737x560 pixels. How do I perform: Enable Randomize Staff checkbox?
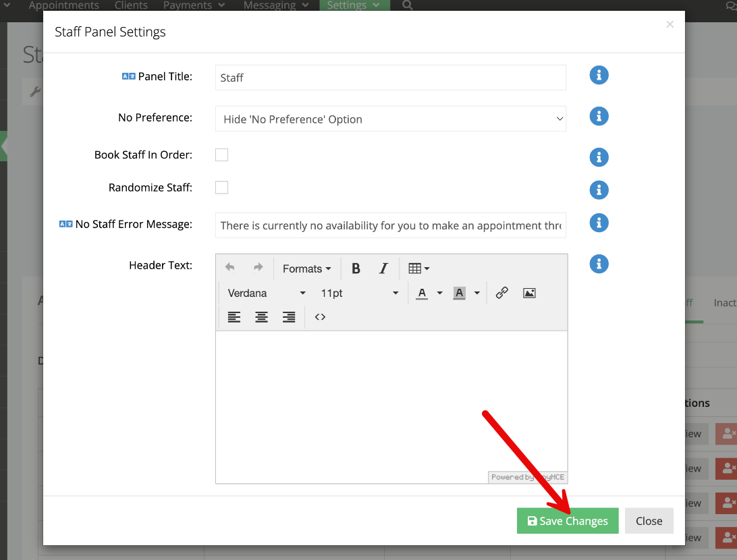click(222, 188)
